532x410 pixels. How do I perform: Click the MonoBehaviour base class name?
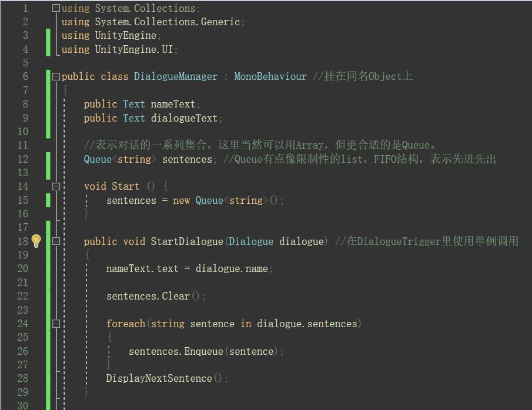point(270,76)
